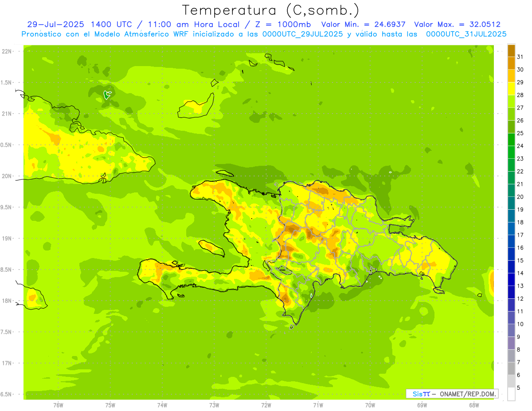Viewport: 532px width, 411px height.
Task: Click the longitude label "75W"
Action: pyautogui.click(x=110, y=405)
